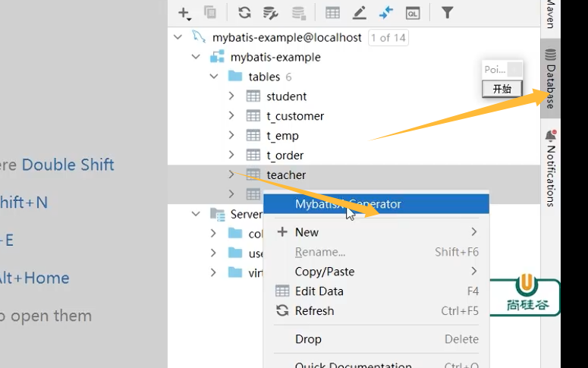Open Data Source Properties wrench icon

click(270, 13)
